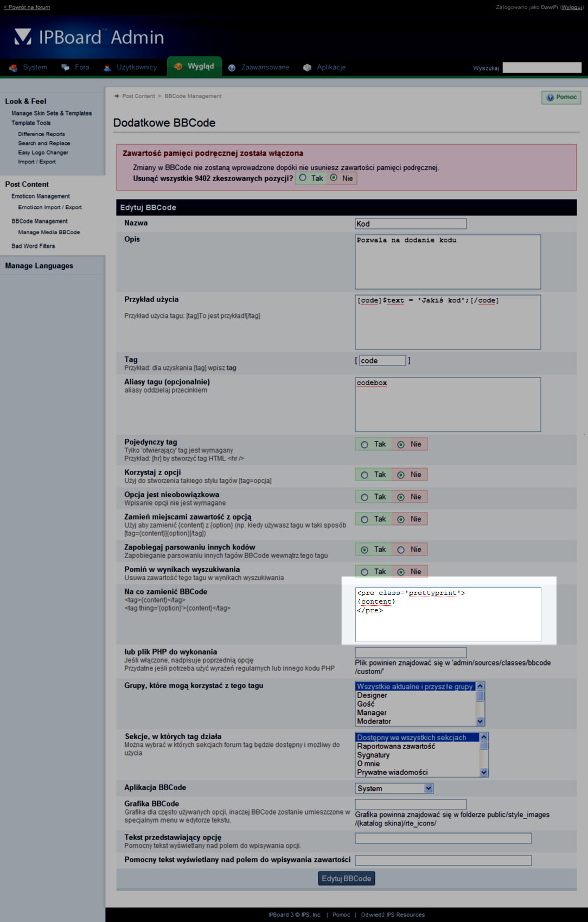Open Manage Skin Sets & Templates
This screenshot has height=922, width=588.
[x=52, y=113]
